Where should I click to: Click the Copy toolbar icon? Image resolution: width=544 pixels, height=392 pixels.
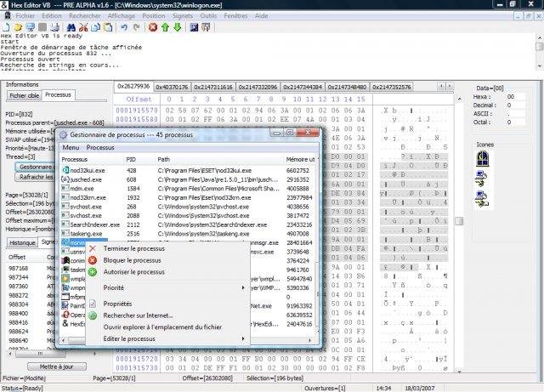pos(95,27)
